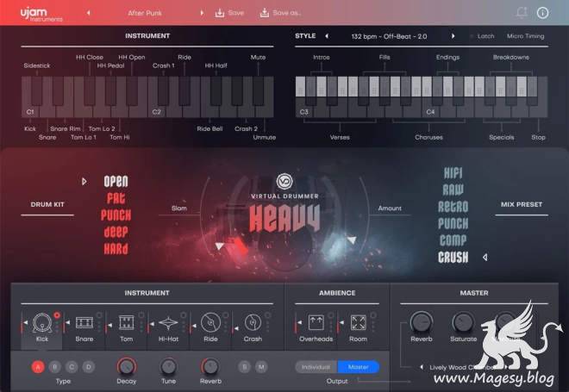Choose Kick type A
Viewport: 569px width, 392px height.
pyautogui.click(x=38, y=367)
